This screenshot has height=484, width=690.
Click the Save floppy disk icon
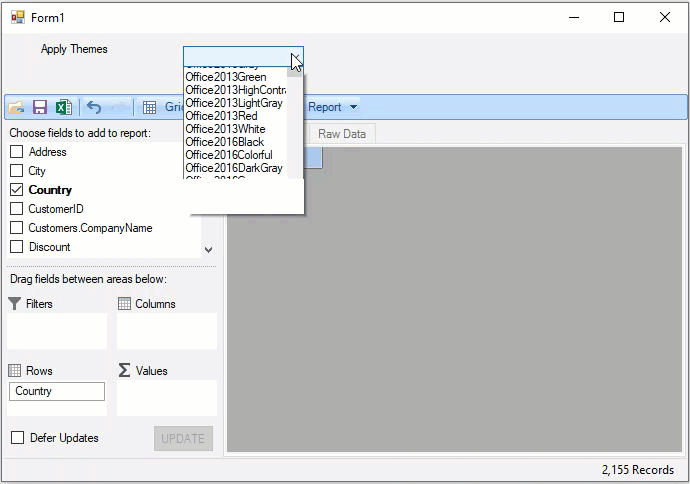point(40,107)
